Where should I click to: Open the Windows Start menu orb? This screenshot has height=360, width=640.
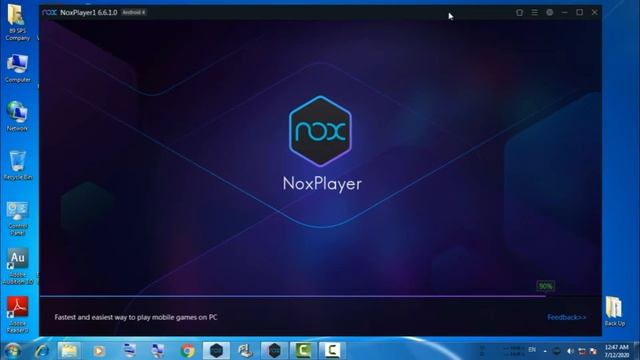tap(12, 351)
